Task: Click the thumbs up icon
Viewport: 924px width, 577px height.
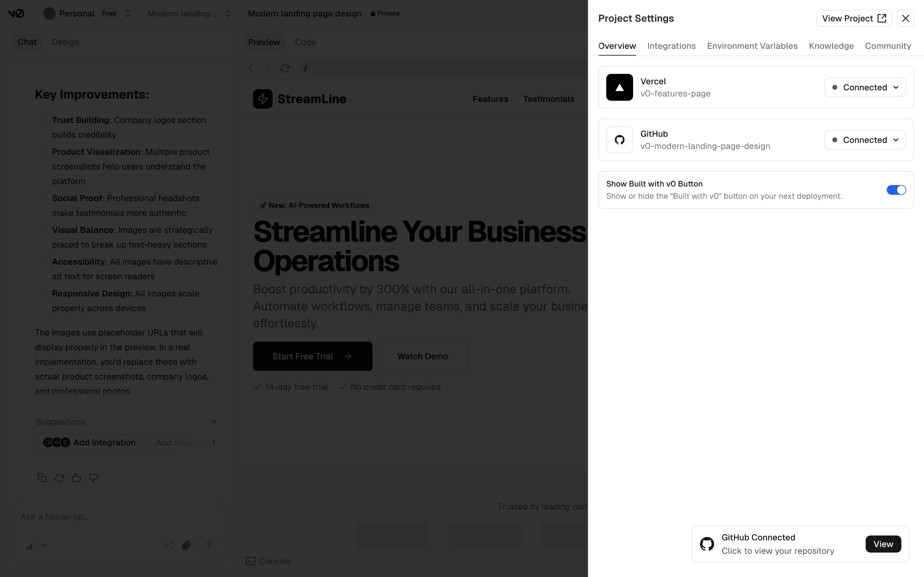Action: point(76,477)
